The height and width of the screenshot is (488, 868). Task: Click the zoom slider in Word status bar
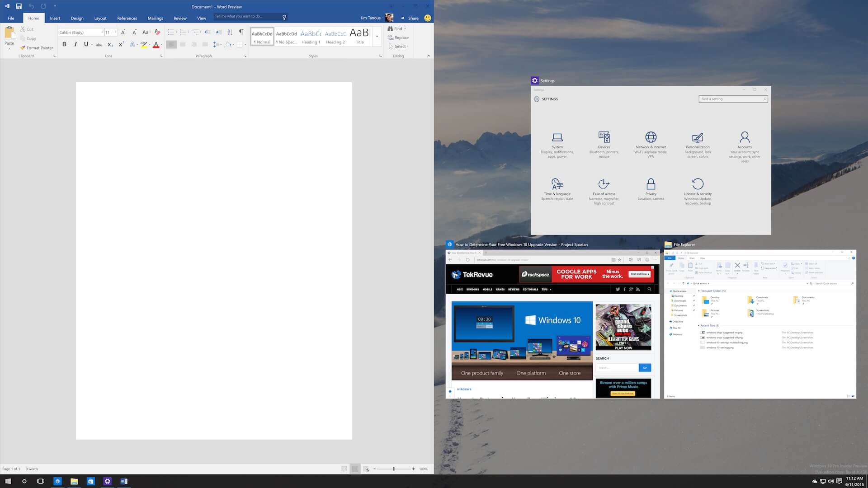pos(394,469)
